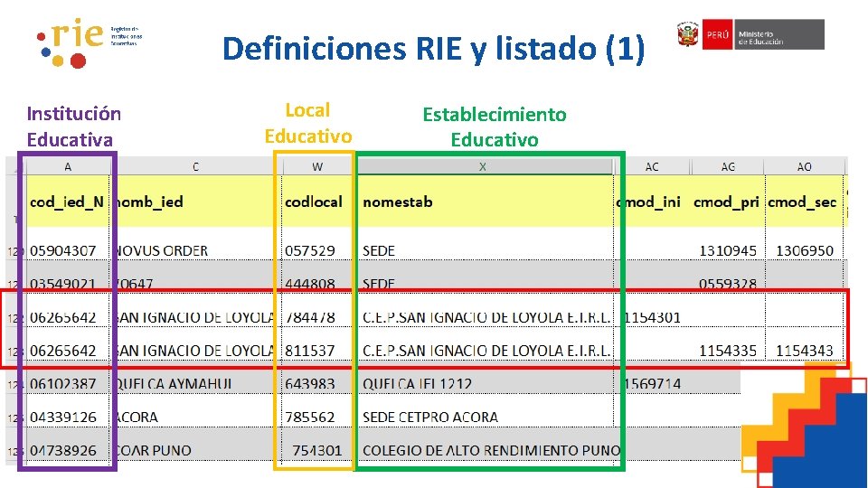Click the red PERÚ badge

point(717,34)
